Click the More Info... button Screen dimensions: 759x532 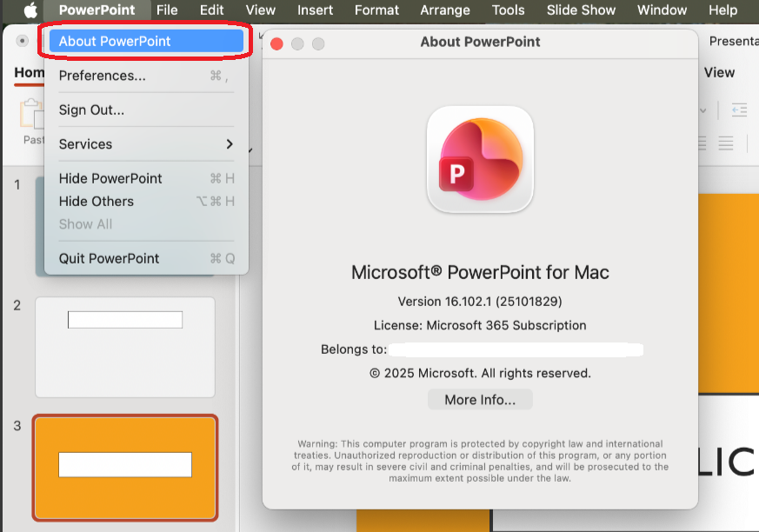[480, 399]
